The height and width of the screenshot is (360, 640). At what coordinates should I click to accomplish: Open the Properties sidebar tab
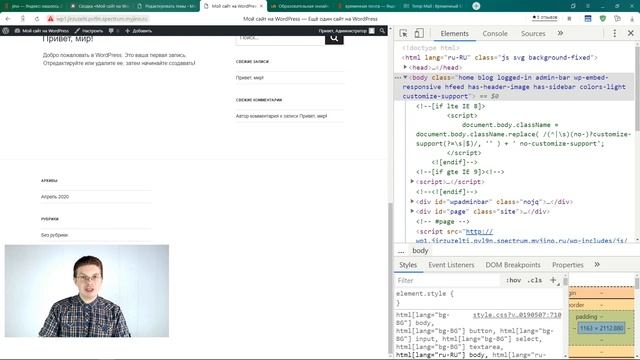(567, 265)
